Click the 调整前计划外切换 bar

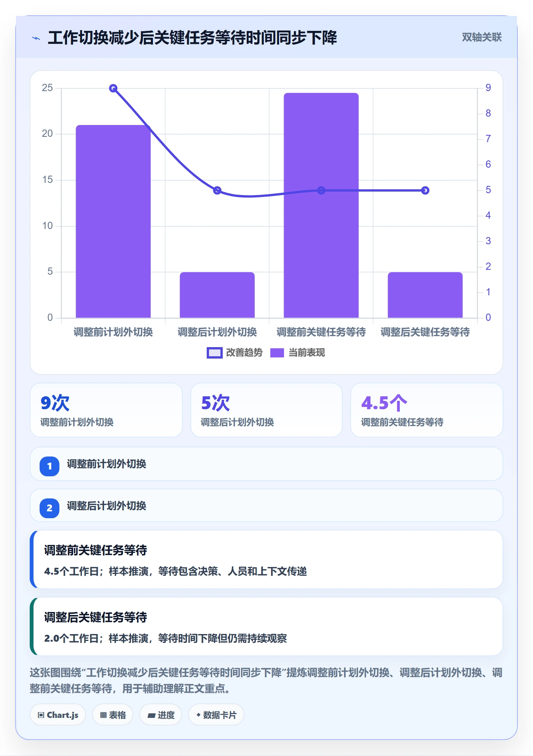pyautogui.click(x=113, y=221)
